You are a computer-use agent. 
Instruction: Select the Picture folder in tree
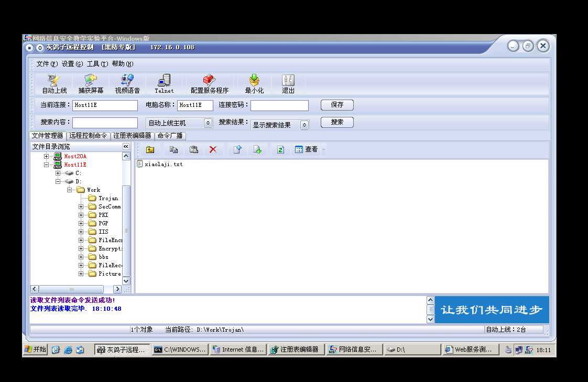[x=105, y=274]
